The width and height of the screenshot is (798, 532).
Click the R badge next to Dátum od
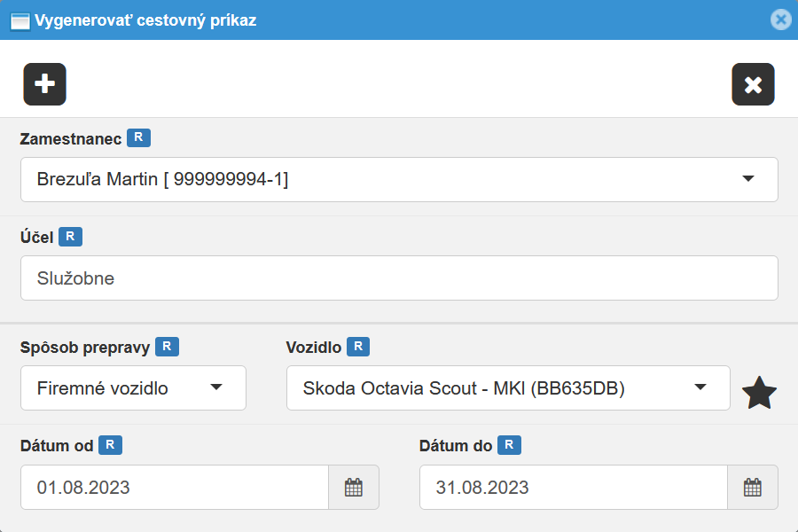coord(110,445)
